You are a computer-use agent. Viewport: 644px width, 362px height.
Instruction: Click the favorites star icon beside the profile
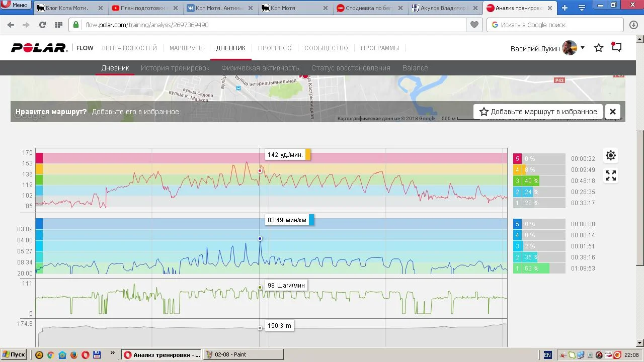point(599,48)
